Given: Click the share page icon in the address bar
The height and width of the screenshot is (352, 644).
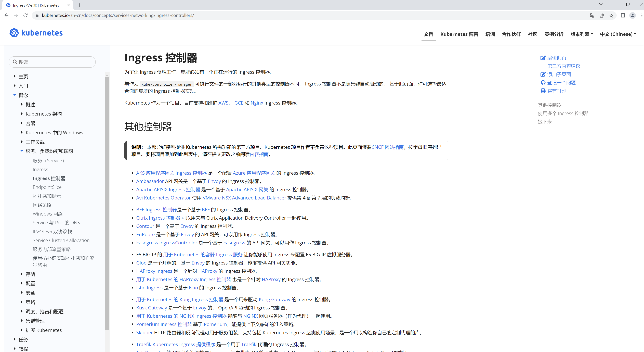Looking at the screenshot, I should point(602,16).
